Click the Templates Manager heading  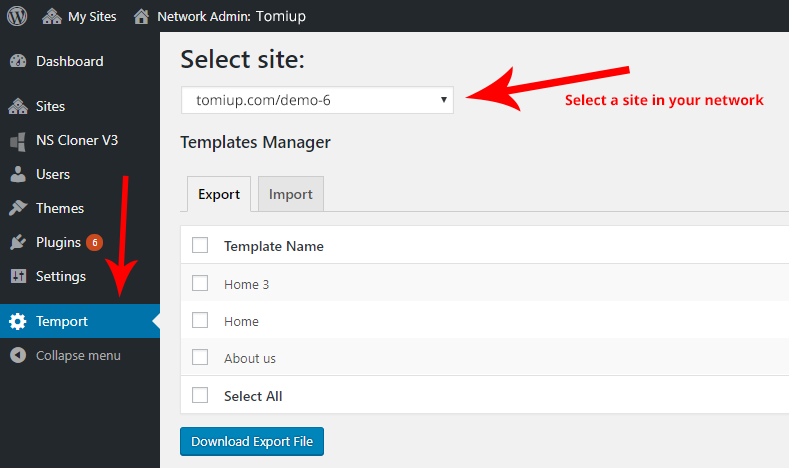(256, 142)
